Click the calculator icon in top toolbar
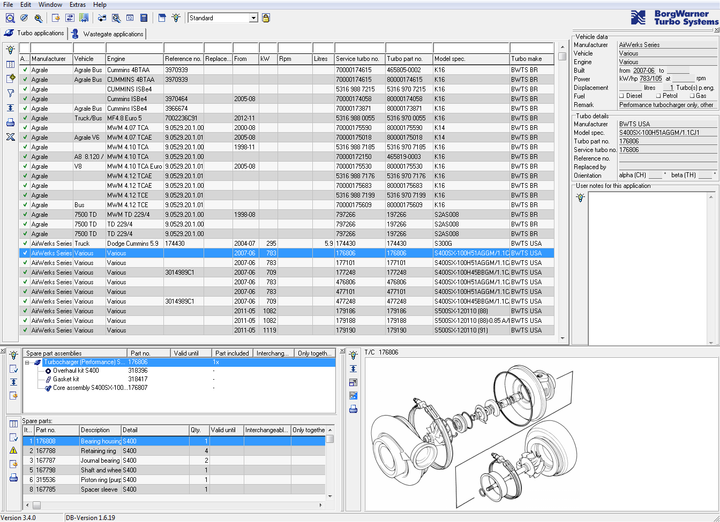This screenshot has width=720, height=522. pos(144,18)
